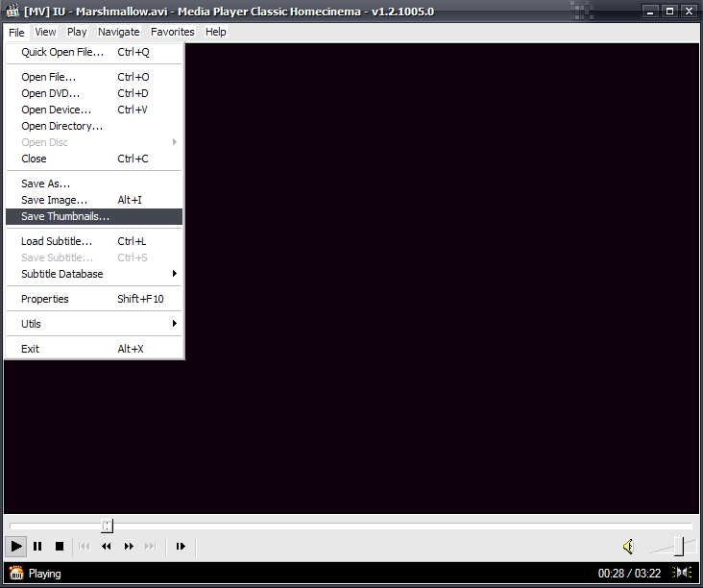The height and width of the screenshot is (588, 703).
Task: Select Open DVD… menu entry
Action: coord(94,93)
